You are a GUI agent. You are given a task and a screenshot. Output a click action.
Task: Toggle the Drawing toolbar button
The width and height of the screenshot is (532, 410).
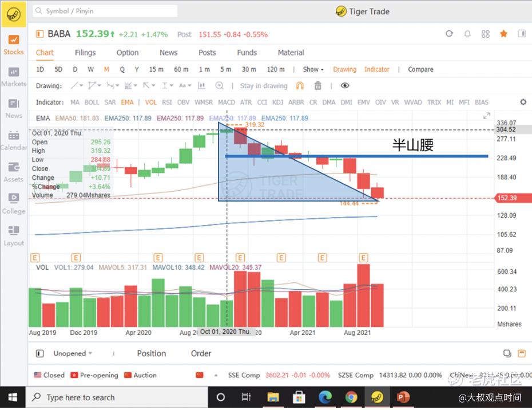click(345, 69)
